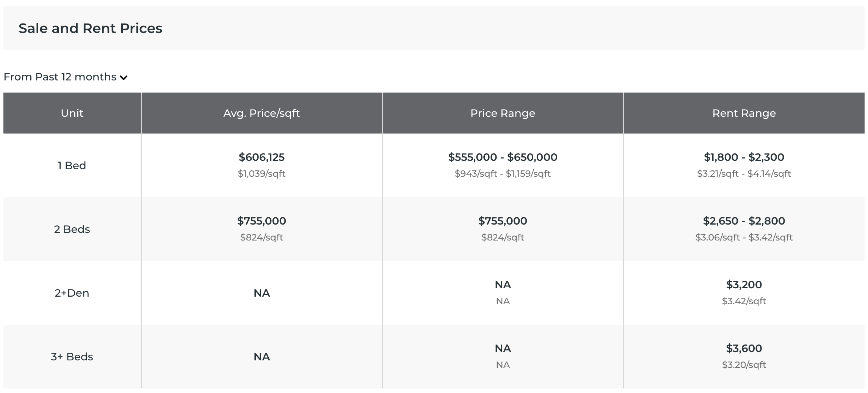Click the $3,600 rent for 3+ Beds
Viewport: 868px width, 393px height.
click(744, 348)
